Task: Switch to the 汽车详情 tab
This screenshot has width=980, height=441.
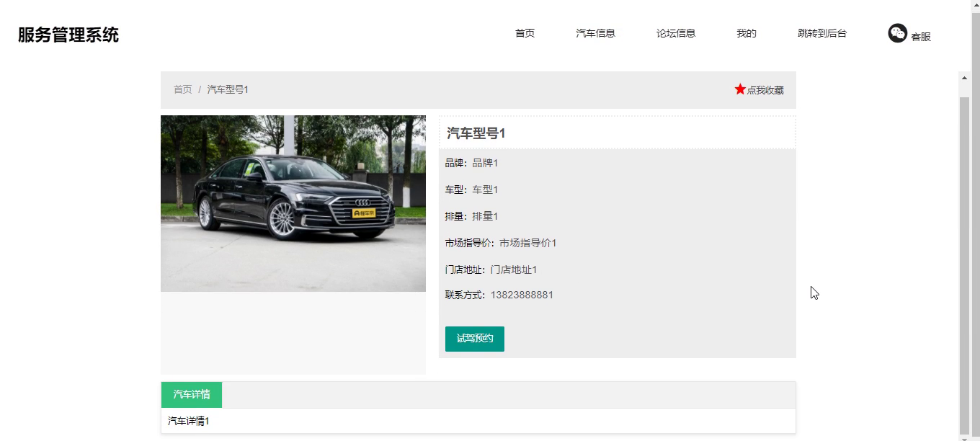Action: [192, 395]
